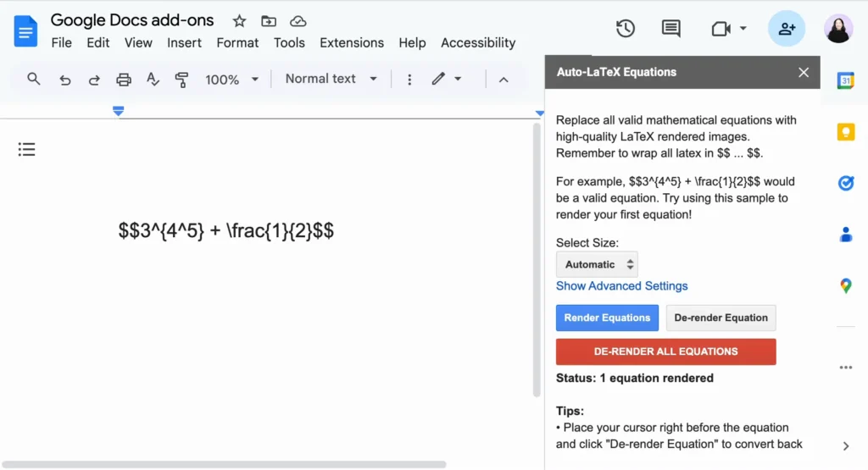Click the side panel three-dot more icon

tap(846, 368)
